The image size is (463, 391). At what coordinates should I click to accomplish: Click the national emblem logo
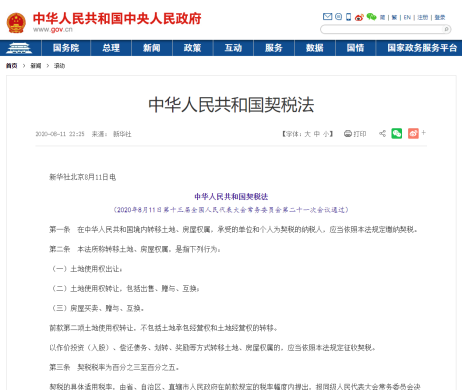pyautogui.click(x=16, y=23)
